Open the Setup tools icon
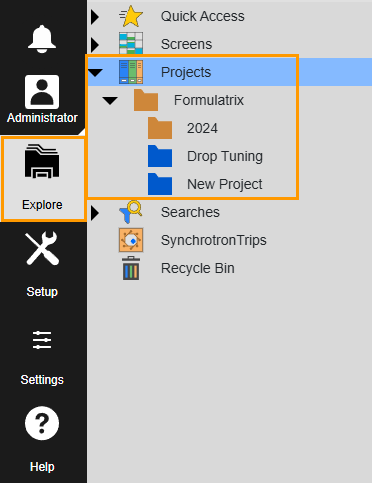Image resolution: width=372 pixels, height=483 pixels. [x=42, y=249]
